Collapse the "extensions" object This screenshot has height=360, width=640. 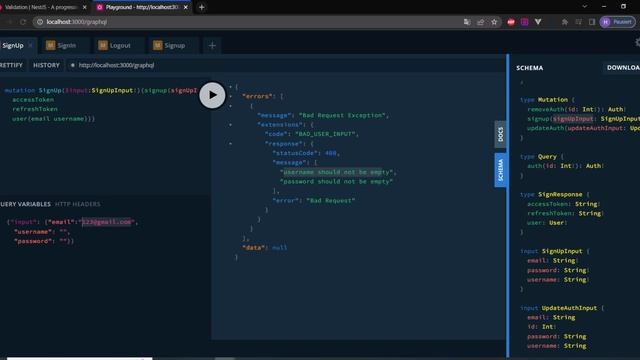click(x=231, y=124)
